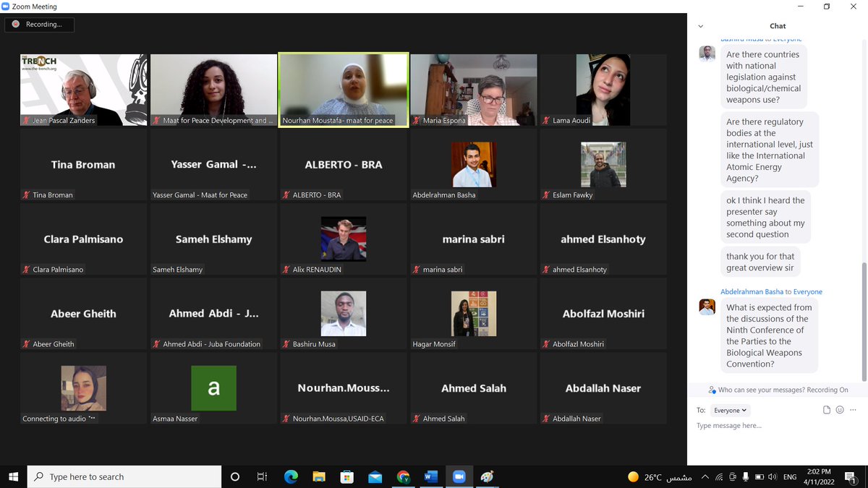Click the Ahmed Salah participant tile
868x488 pixels.
pyautogui.click(x=474, y=388)
